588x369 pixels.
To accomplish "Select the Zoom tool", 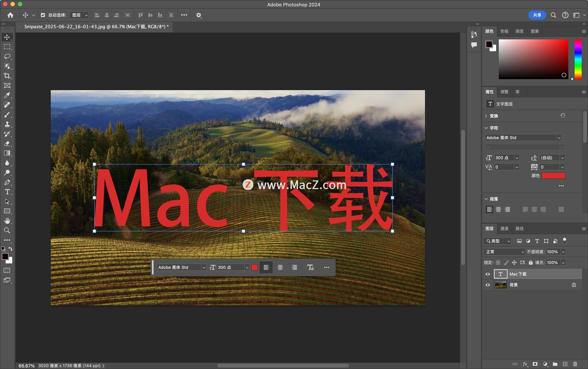I will click(x=7, y=230).
